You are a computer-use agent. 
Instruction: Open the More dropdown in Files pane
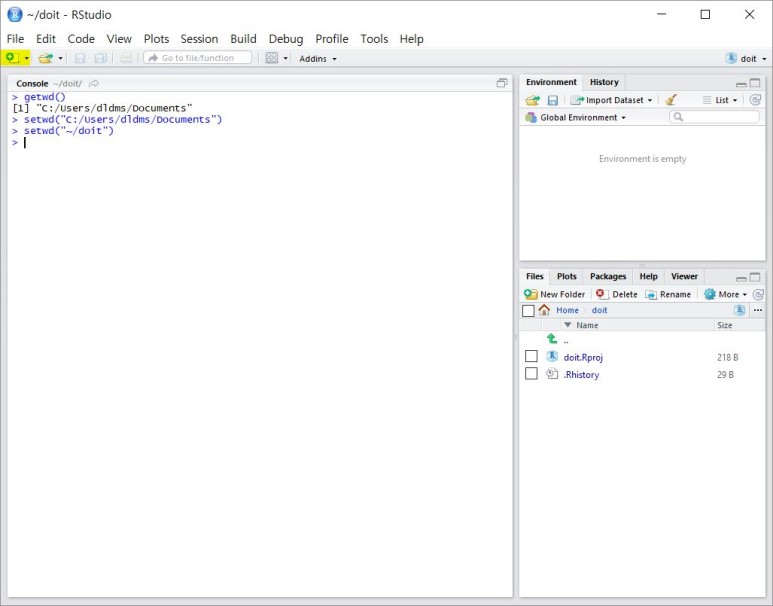[x=725, y=294]
